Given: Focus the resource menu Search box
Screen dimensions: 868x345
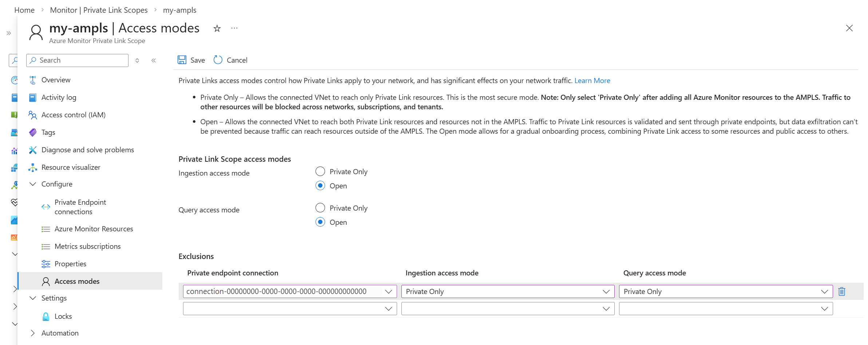Looking at the screenshot, I should (x=77, y=60).
